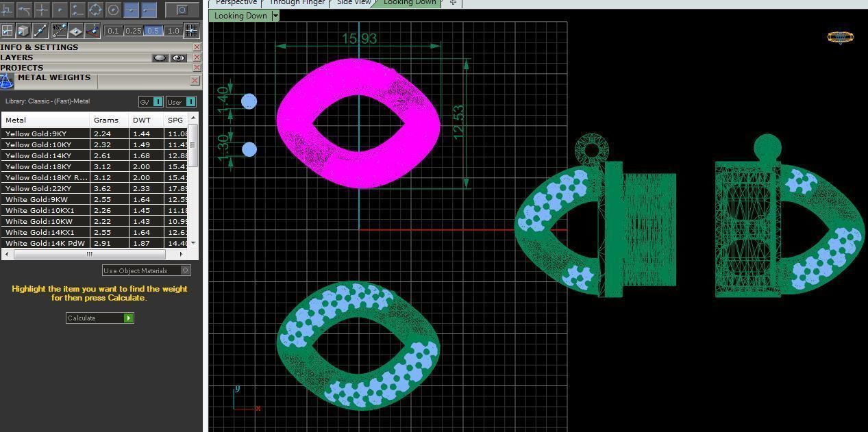Sort by the Metal column header

pos(46,120)
